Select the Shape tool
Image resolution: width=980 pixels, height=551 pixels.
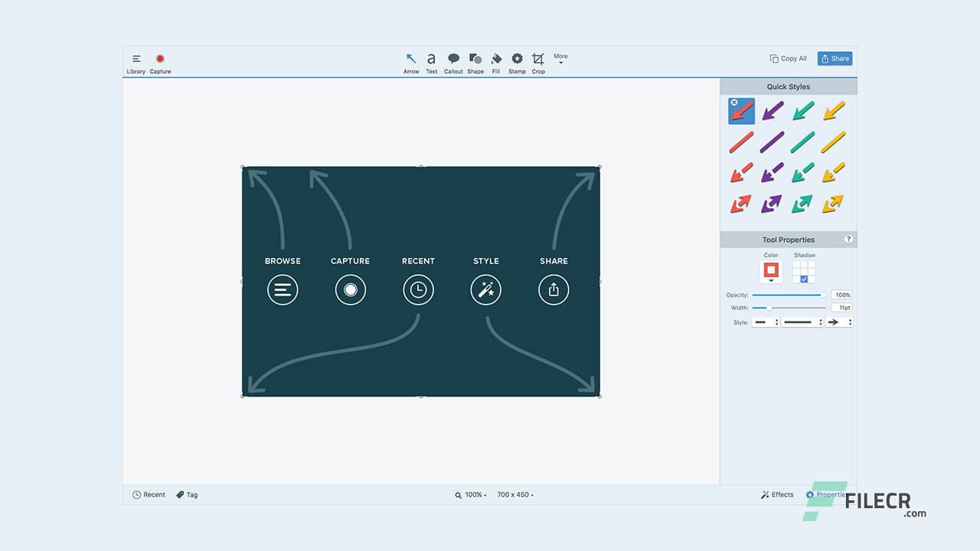click(475, 60)
